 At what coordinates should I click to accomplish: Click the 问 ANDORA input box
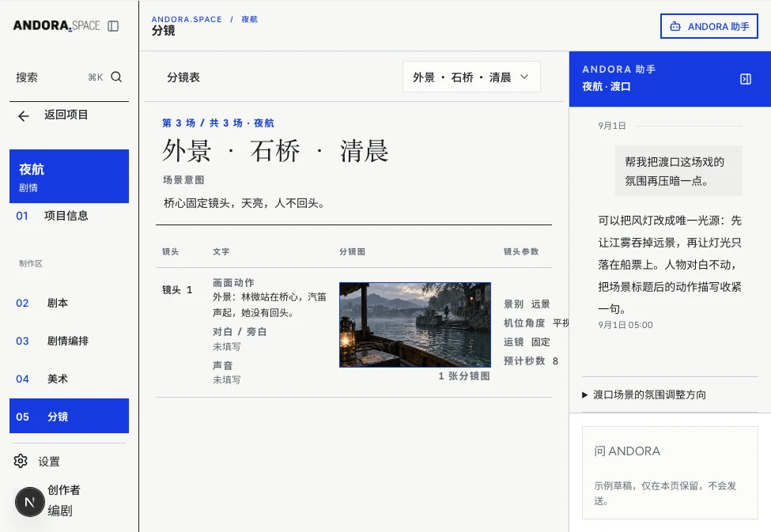670,473
